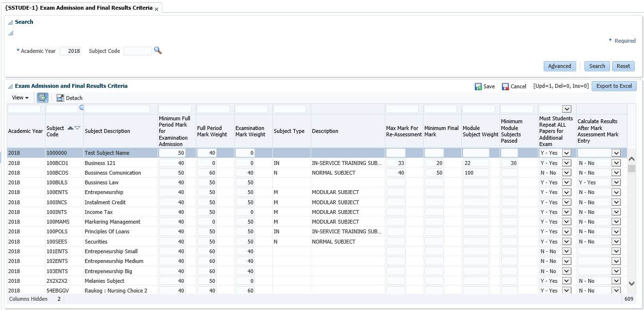Screen dimensions: 644x310
Task: Sort Subject Code column ascending
Action: coord(70,128)
